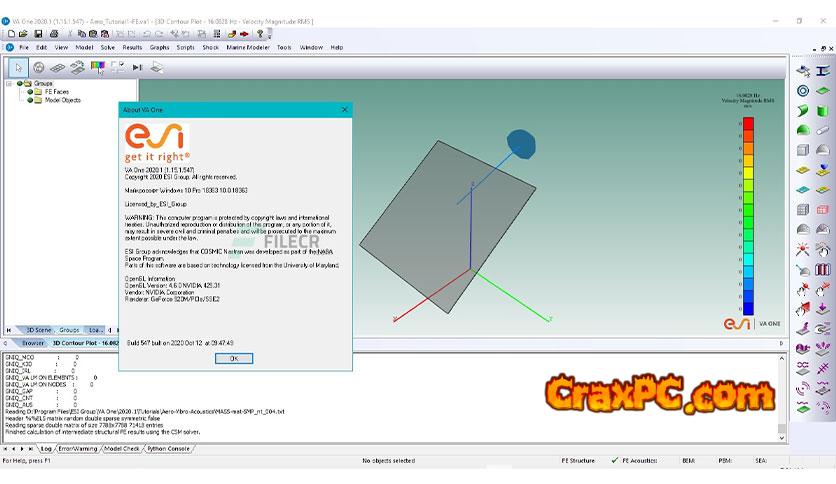Select the FE Faces tree item
Image resolution: width=836 pixels, height=484 pixels.
click(x=57, y=92)
